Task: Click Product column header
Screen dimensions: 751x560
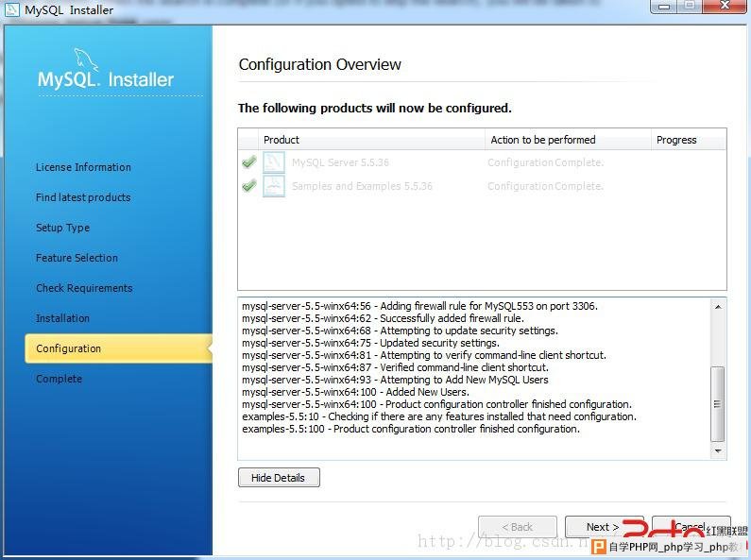Action: click(x=371, y=140)
